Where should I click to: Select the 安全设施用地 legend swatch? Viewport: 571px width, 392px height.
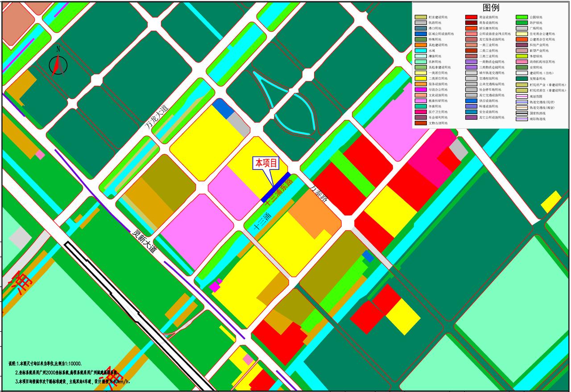[x=472, y=112]
